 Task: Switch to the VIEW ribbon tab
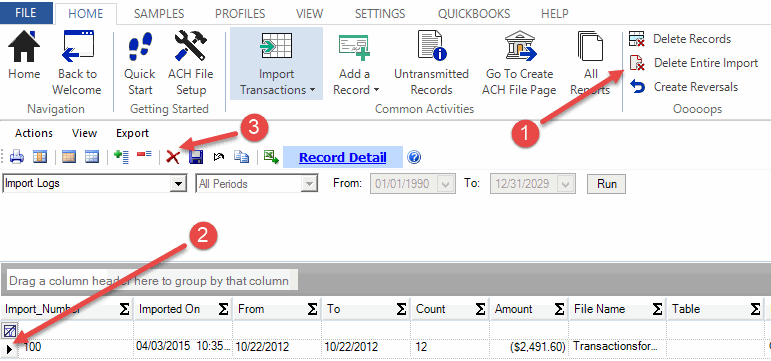pyautogui.click(x=310, y=14)
